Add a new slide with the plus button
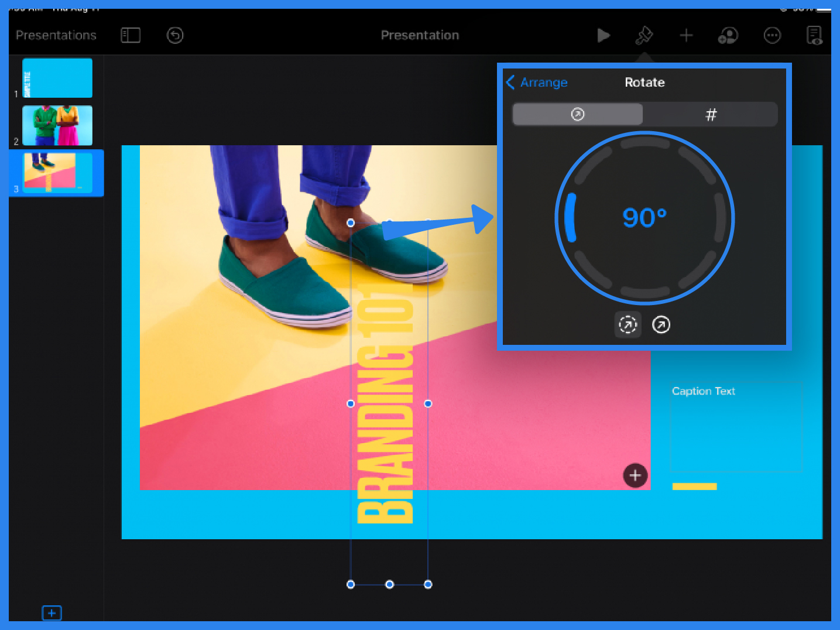This screenshot has height=630, width=840. (x=52, y=613)
